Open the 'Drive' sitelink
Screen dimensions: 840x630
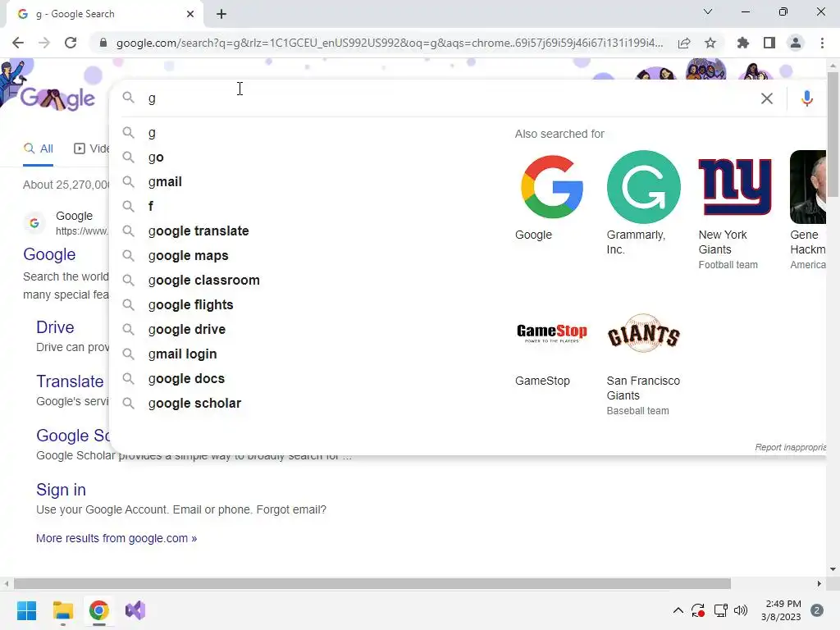tap(55, 327)
